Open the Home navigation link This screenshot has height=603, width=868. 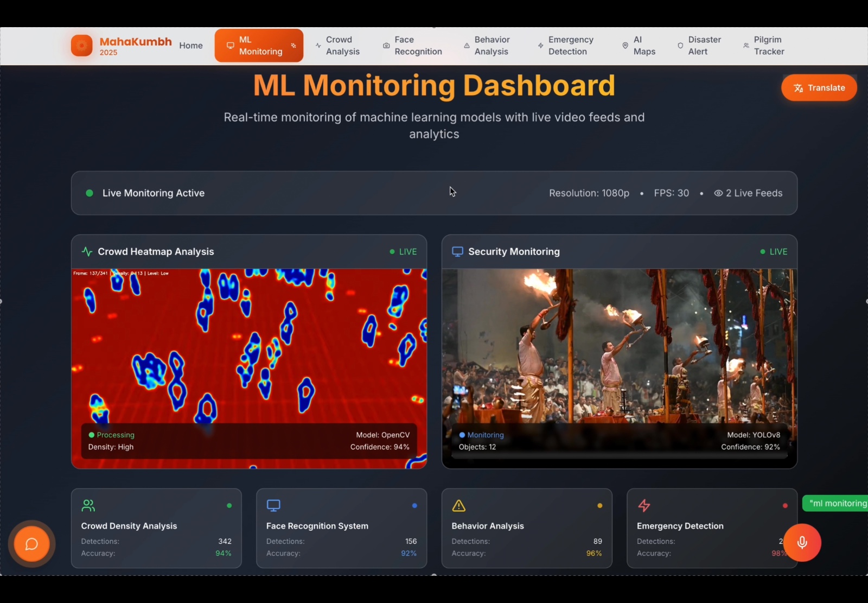point(191,46)
